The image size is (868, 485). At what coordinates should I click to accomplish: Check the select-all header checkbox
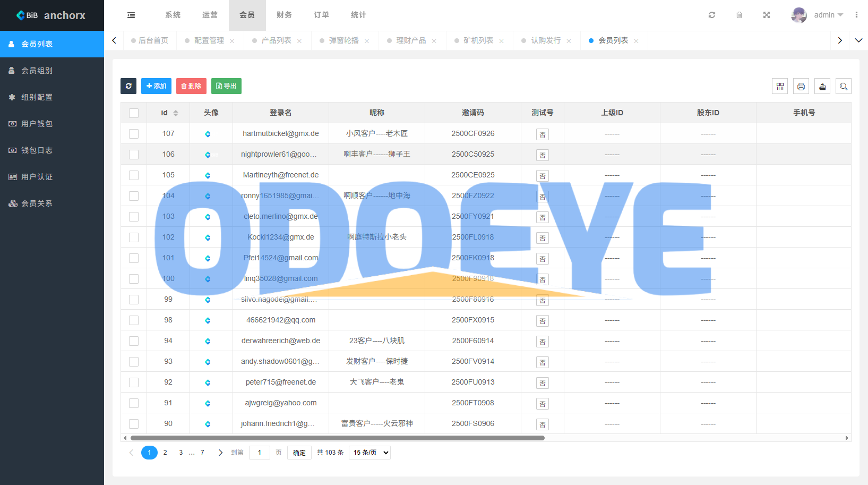(134, 113)
